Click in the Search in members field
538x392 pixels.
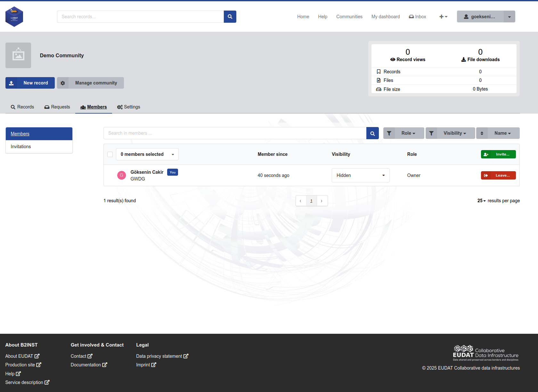click(x=235, y=133)
